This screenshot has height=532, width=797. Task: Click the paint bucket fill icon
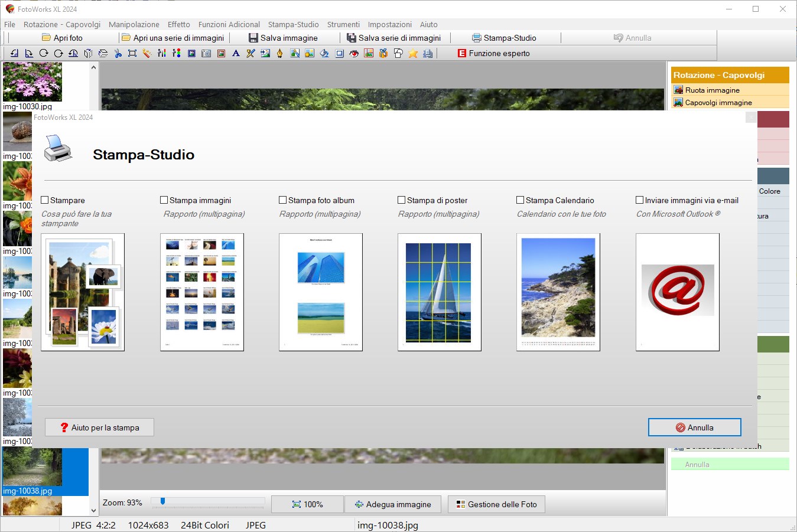click(x=324, y=53)
